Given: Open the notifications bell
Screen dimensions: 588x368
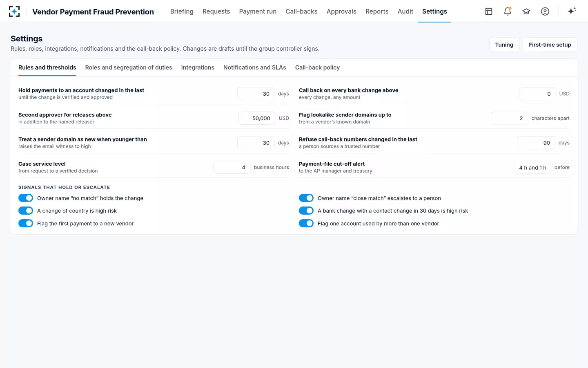Looking at the screenshot, I should pos(508,11).
